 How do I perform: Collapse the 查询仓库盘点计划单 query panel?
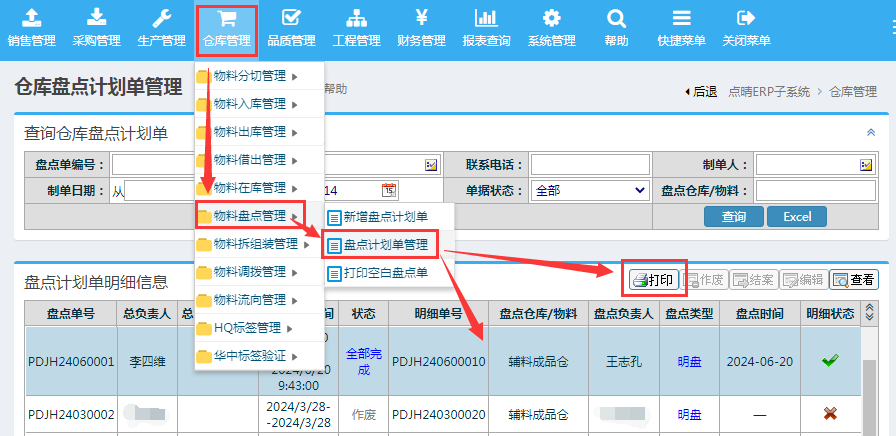click(870, 133)
